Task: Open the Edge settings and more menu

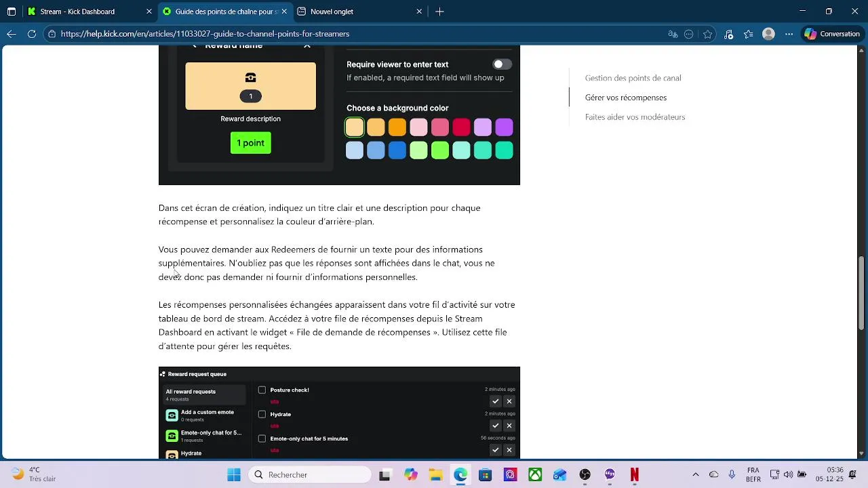Action: pos(787,34)
